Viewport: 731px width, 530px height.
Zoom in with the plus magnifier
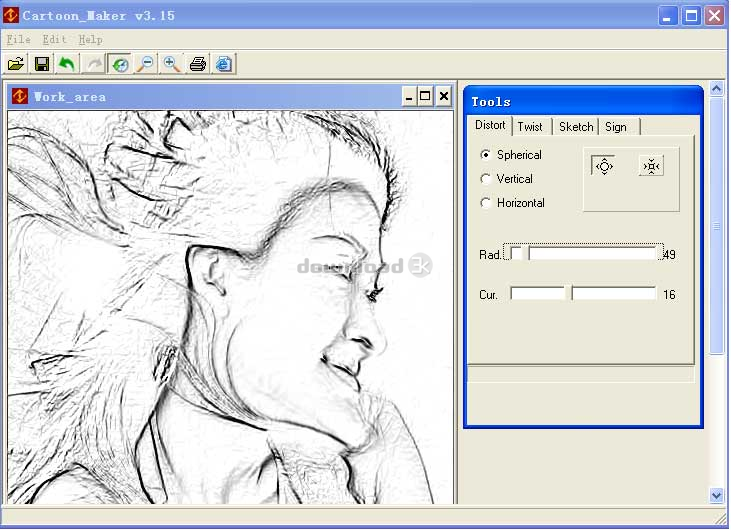click(x=172, y=64)
